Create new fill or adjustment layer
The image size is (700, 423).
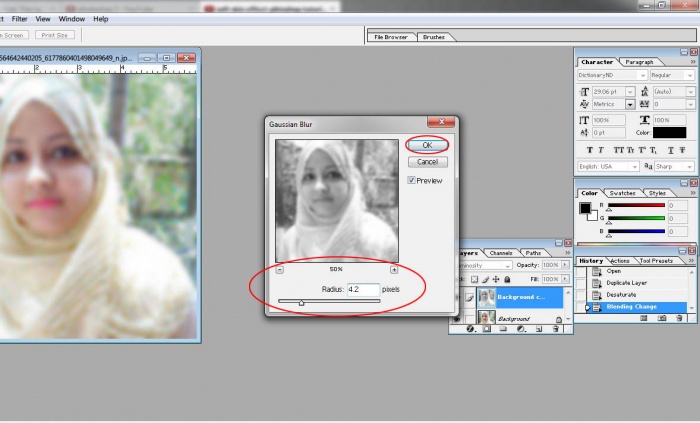tap(521, 329)
